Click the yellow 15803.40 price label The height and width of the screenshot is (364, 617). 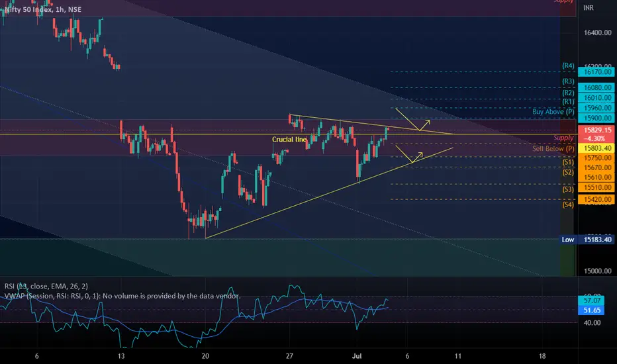coord(596,148)
